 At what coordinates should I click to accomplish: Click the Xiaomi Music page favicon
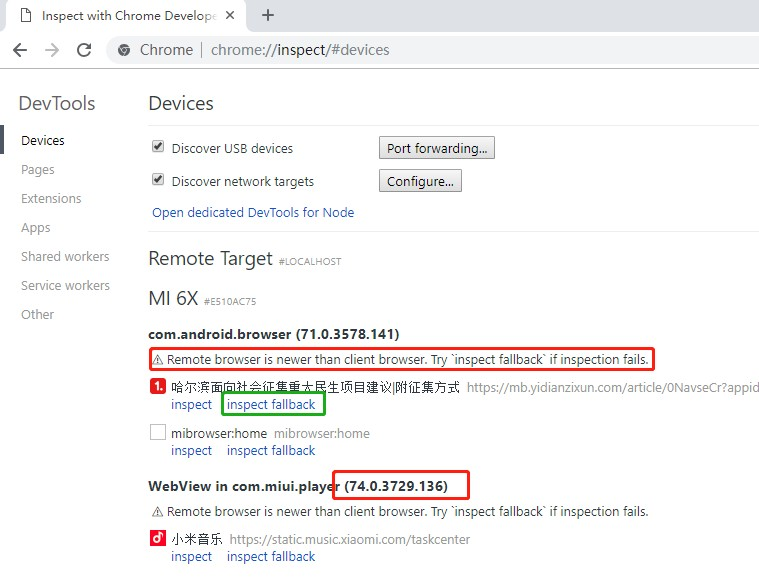tap(157, 539)
